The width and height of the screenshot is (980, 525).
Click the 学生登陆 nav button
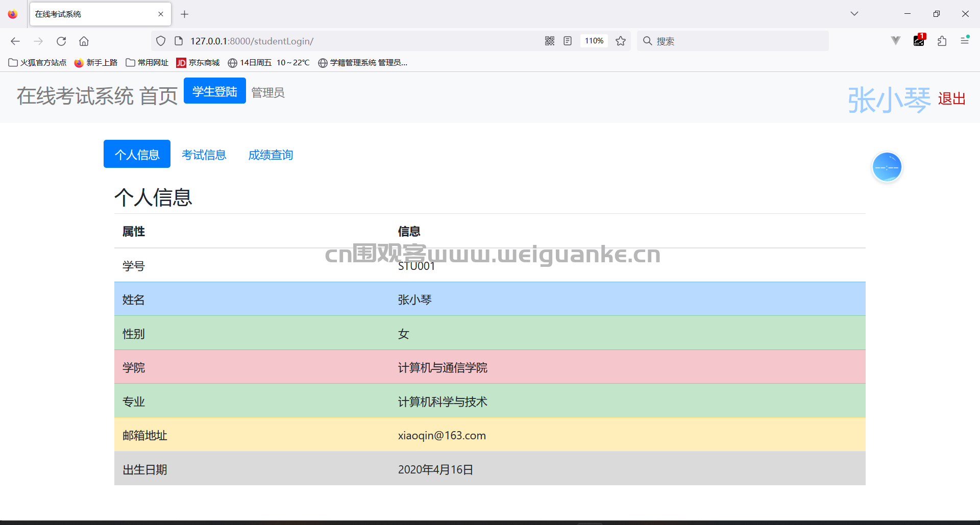(x=215, y=91)
